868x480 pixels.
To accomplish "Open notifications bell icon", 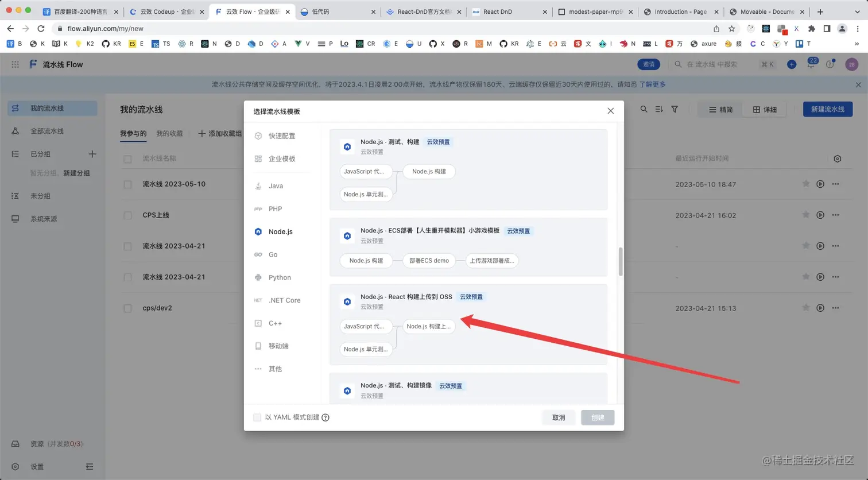I will [x=811, y=64].
